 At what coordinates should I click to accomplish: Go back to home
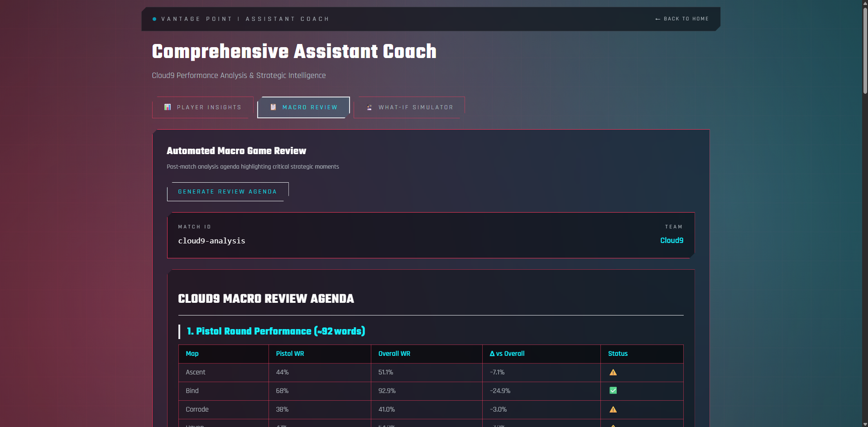(x=682, y=19)
